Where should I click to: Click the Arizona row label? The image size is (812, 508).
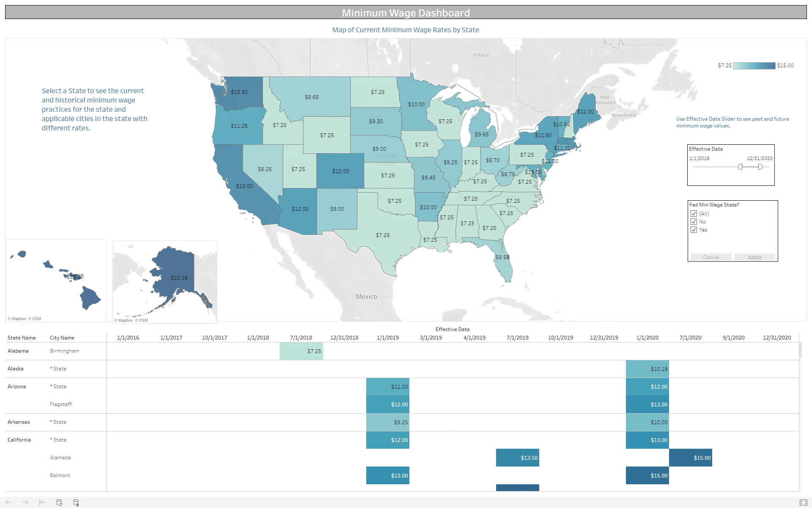(17, 387)
